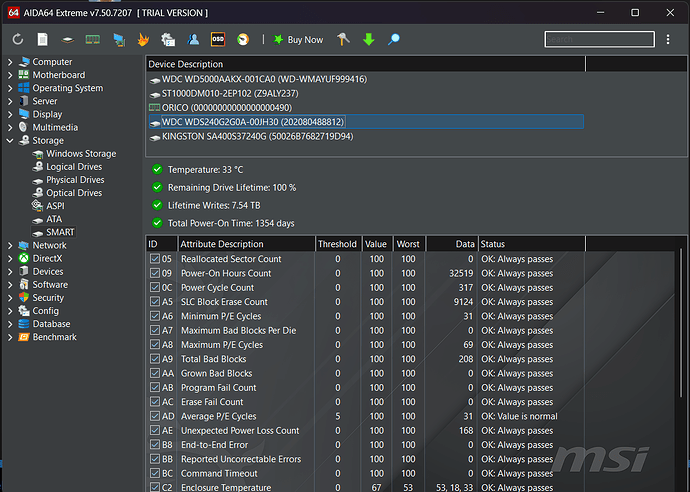The image size is (690, 492).
Task: Click the Refresh toolbar icon
Action: (x=18, y=40)
